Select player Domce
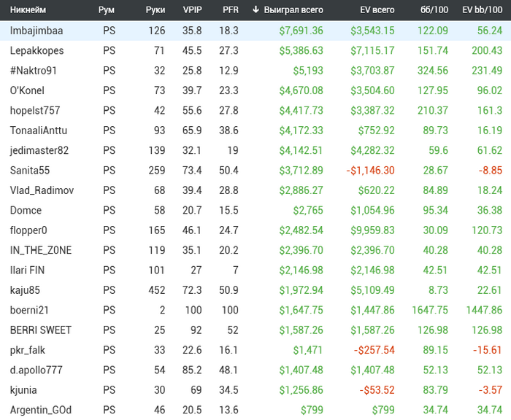The width and height of the screenshot is (511, 420). point(26,210)
